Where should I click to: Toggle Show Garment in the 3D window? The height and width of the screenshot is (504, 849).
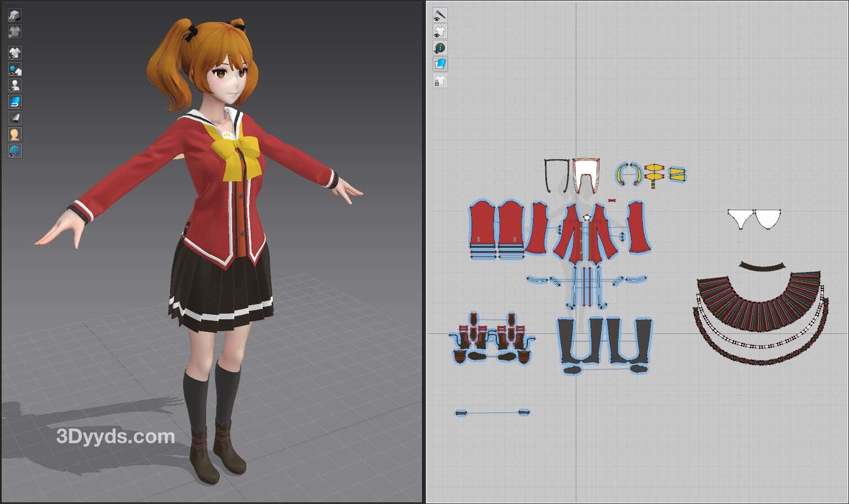tap(15, 53)
